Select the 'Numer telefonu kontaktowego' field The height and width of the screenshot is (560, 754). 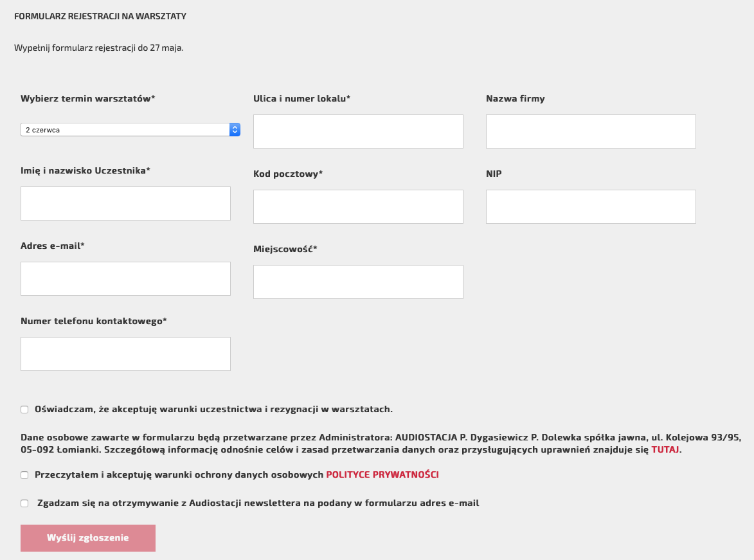click(x=125, y=354)
